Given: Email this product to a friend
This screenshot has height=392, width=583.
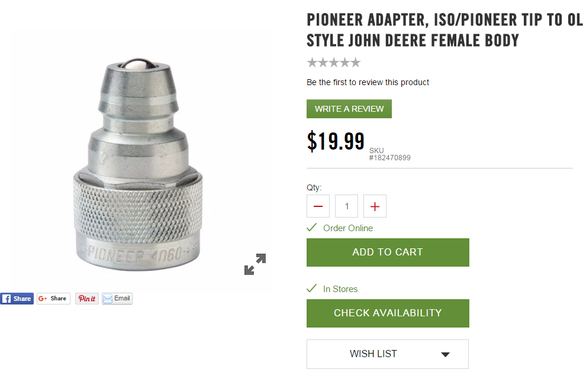Looking at the screenshot, I should 117,299.
